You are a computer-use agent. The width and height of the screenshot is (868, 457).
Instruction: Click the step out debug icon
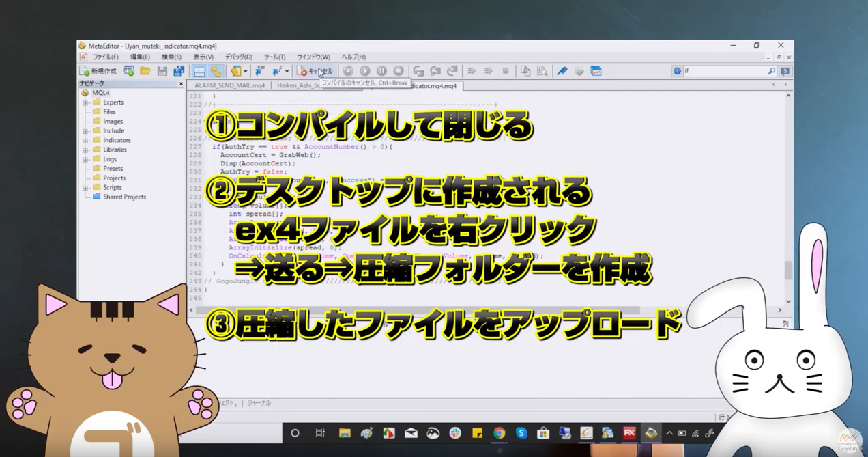coord(452,71)
